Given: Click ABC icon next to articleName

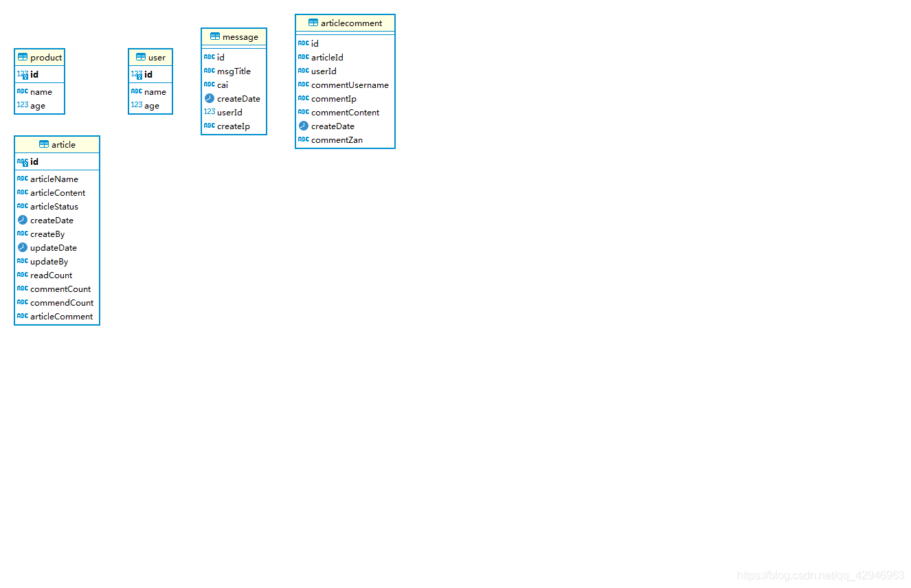Looking at the screenshot, I should [23, 179].
